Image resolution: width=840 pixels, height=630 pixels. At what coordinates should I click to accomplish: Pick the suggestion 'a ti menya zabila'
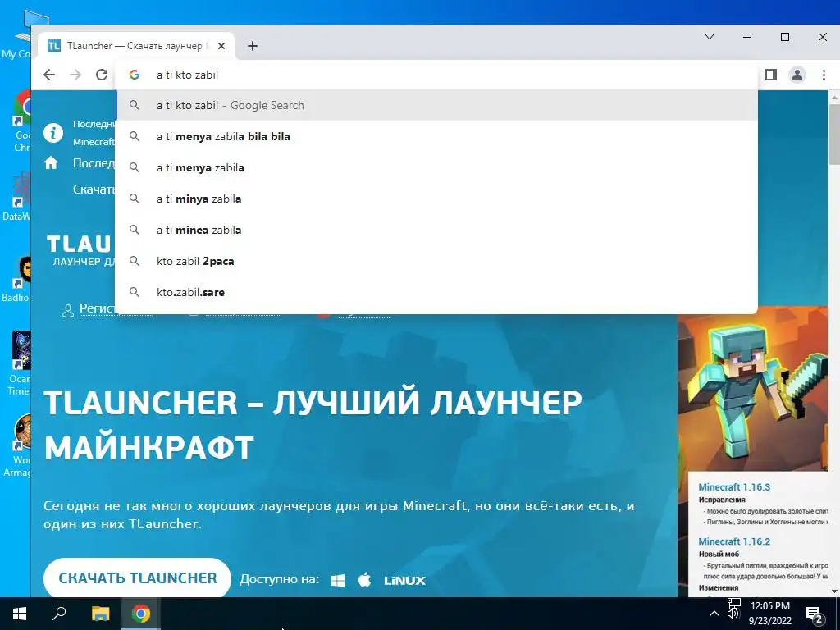(x=436, y=167)
